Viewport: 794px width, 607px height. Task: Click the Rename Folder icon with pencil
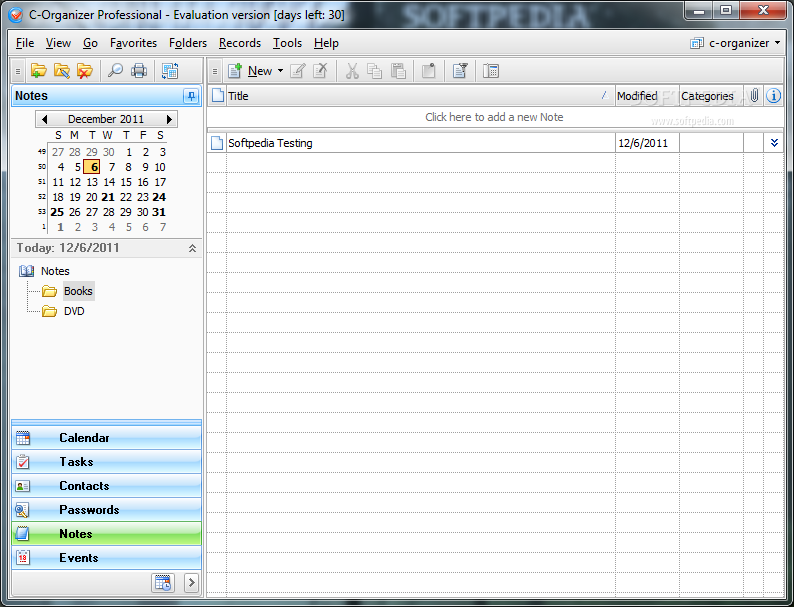(x=62, y=71)
